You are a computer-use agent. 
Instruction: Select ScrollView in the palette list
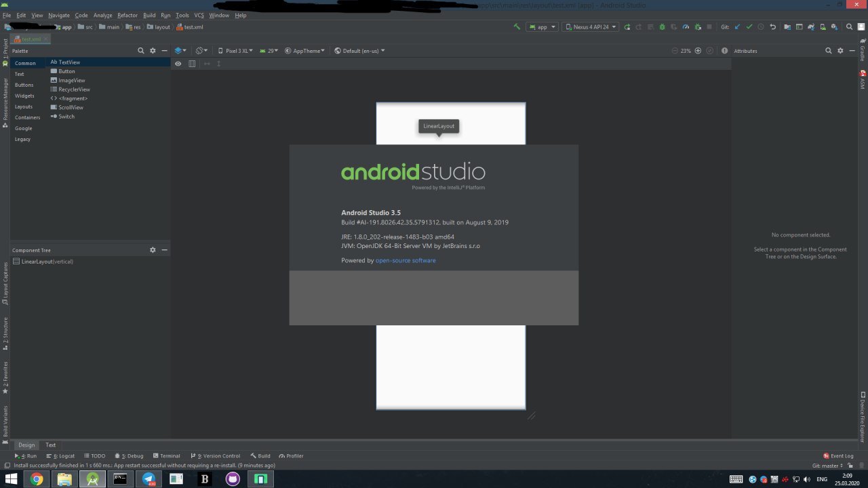point(108,107)
